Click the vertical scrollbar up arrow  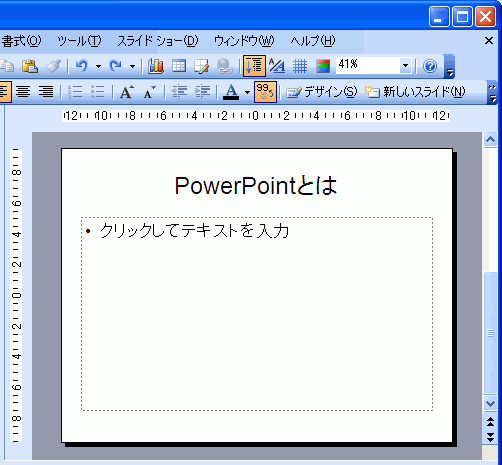click(490, 140)
